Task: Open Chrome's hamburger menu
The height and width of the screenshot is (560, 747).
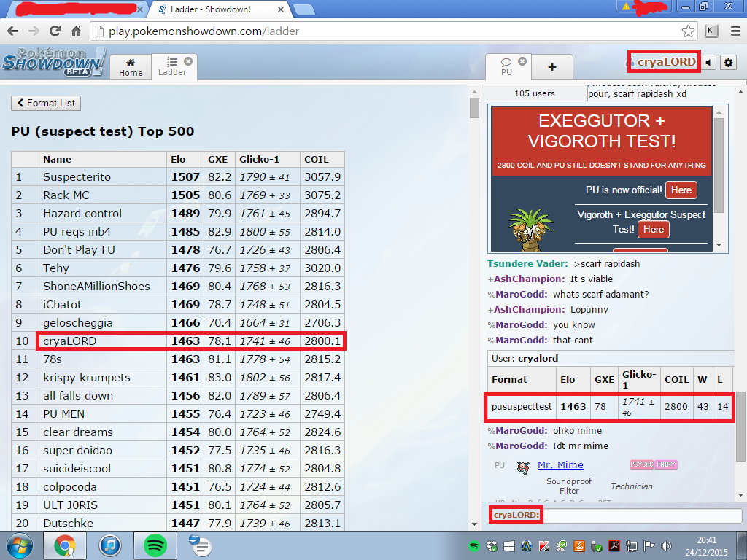Action: coord(733,31)
